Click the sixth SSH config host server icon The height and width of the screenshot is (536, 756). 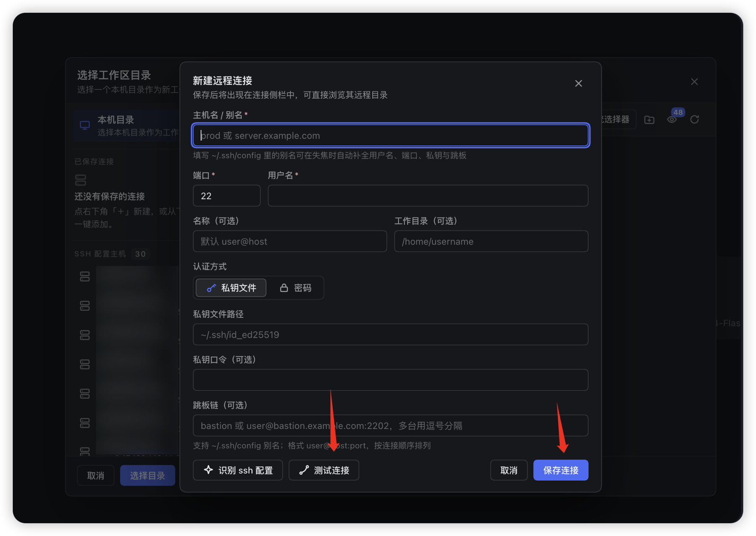point(85,423)
